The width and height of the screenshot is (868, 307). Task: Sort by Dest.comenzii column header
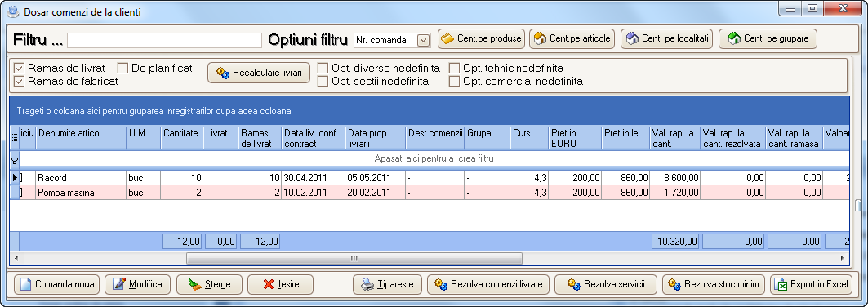(434, 138)
